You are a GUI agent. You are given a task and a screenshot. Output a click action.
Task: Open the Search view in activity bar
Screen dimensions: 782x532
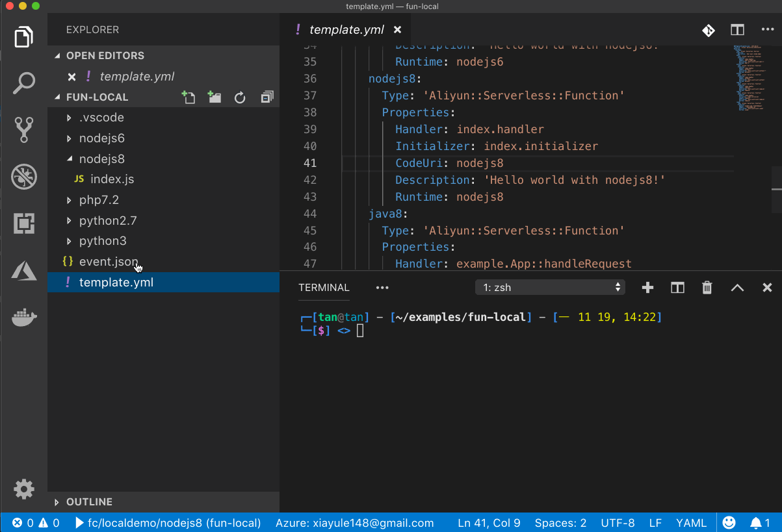(x=24, y=83)
